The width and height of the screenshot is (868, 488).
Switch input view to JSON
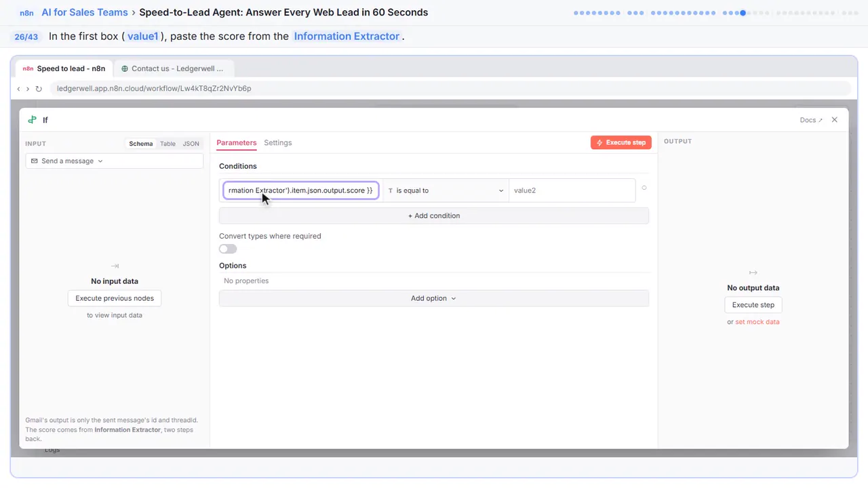pyautogui.click(x=191, y=144)
